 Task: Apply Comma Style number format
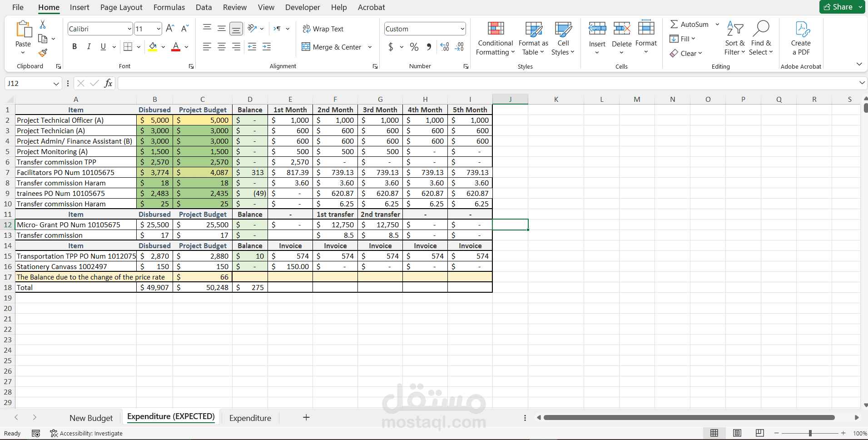429,46
